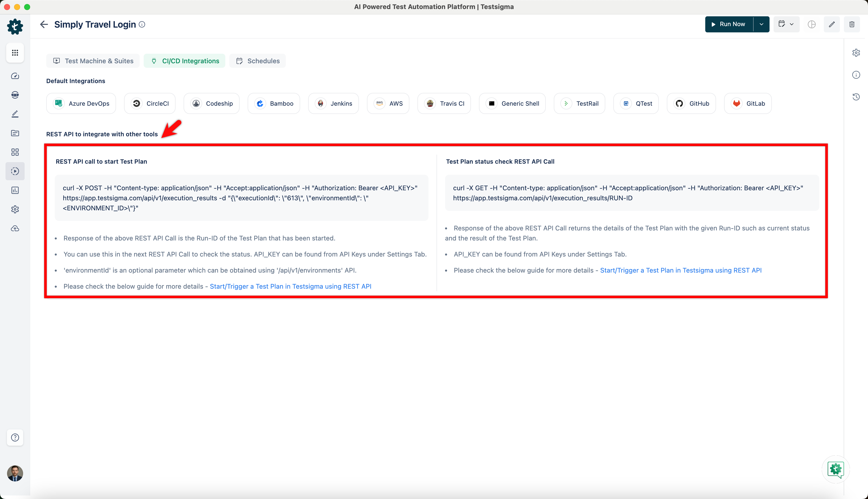Select the agent robot icon in sidebar
The width and height of the screenshot is (868, 499).
(x=15, y=95)
